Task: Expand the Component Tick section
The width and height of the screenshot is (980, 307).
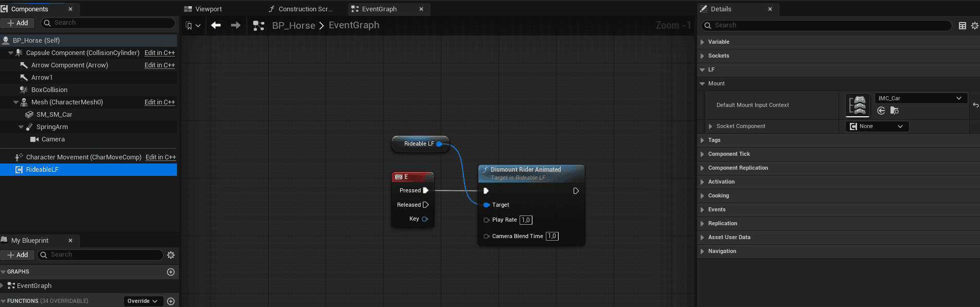Action: tap(702, 154)
